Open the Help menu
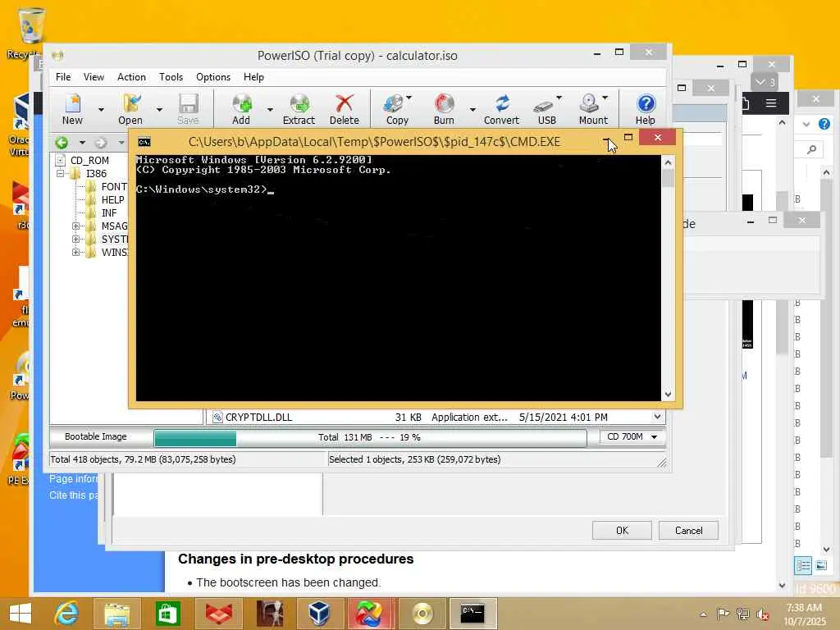Screen dimensions: 840x630 253,77
